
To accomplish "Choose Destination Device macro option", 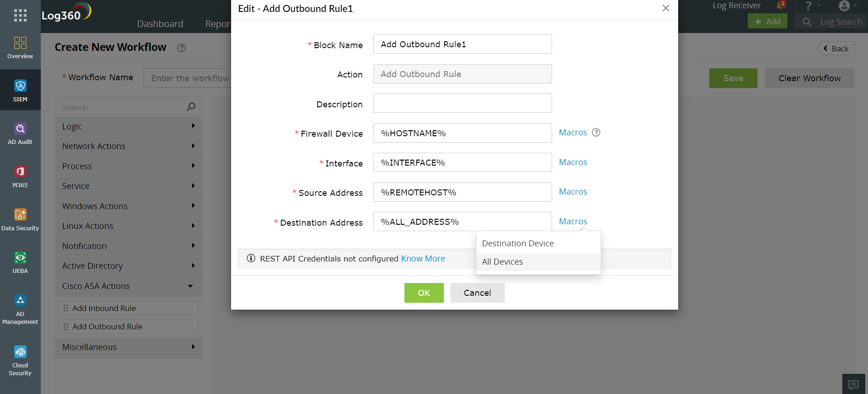I will point(518,244).
